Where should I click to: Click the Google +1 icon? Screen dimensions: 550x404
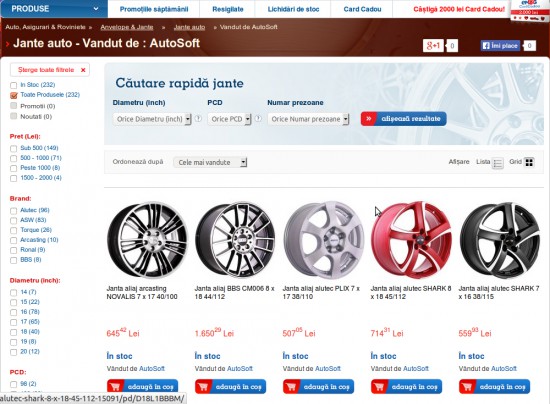[x=434, y=46]
